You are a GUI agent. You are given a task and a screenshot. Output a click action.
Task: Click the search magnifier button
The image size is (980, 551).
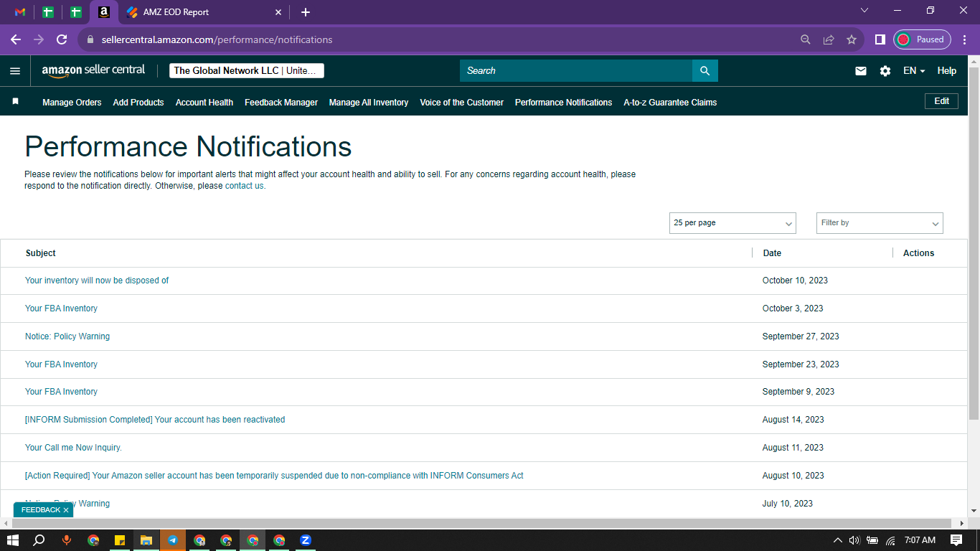705,70
